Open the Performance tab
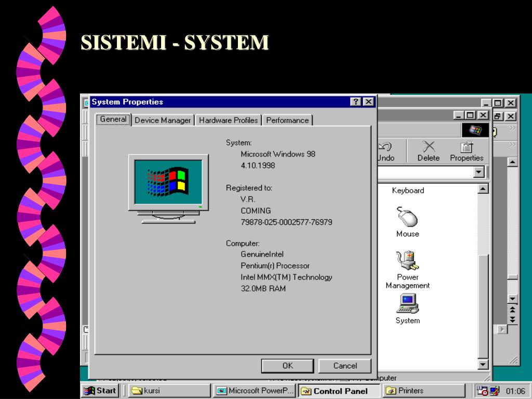The width and height of the screenshot is (532, 399). click(287, 120)
